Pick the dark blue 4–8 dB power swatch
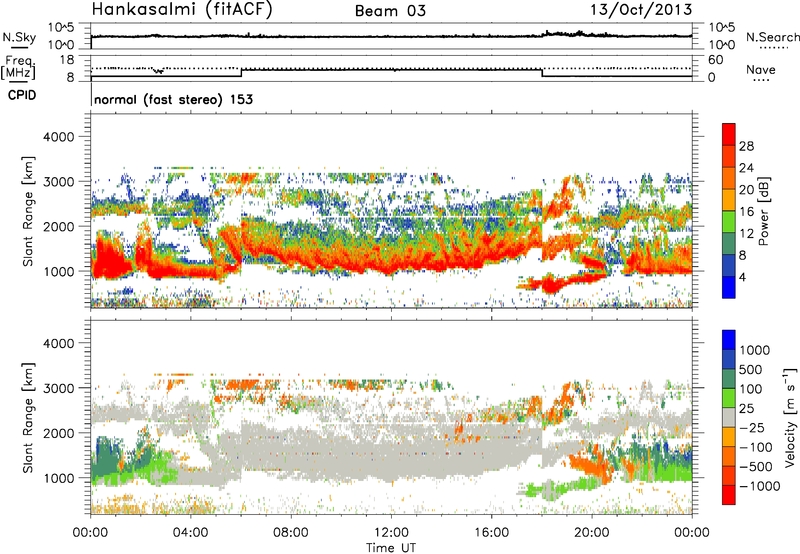This screenshot has width=800, height=554. 729,266
